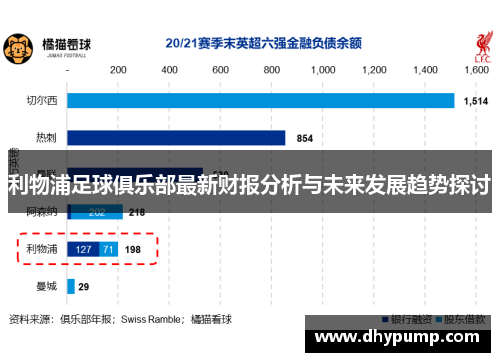Click the orange cat logo icon

18,49
